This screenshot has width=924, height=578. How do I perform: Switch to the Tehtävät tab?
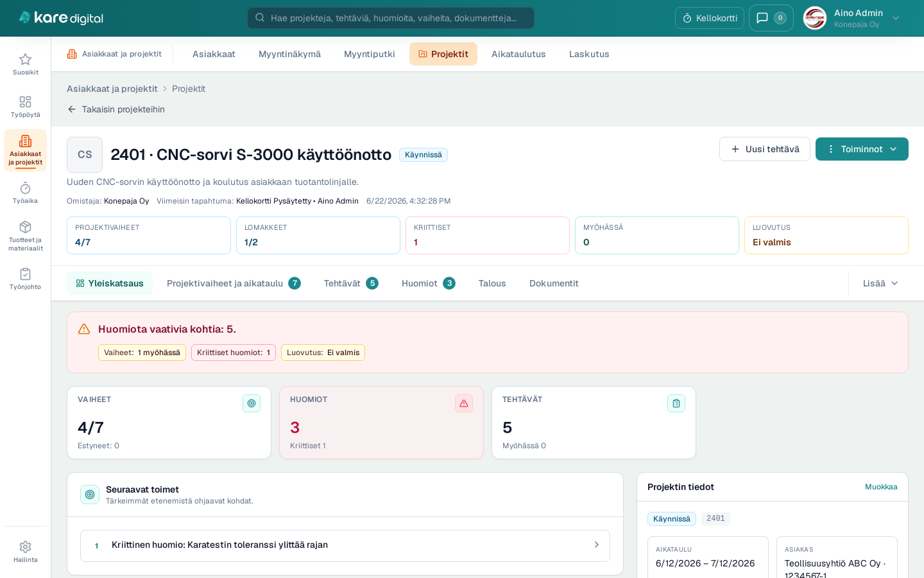click(351, 283)
